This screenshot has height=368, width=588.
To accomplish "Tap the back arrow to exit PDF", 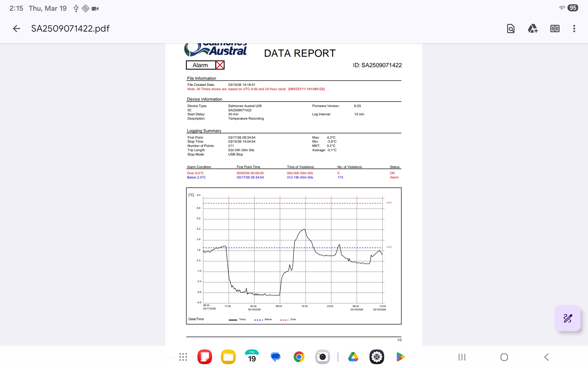I will 17,29.
